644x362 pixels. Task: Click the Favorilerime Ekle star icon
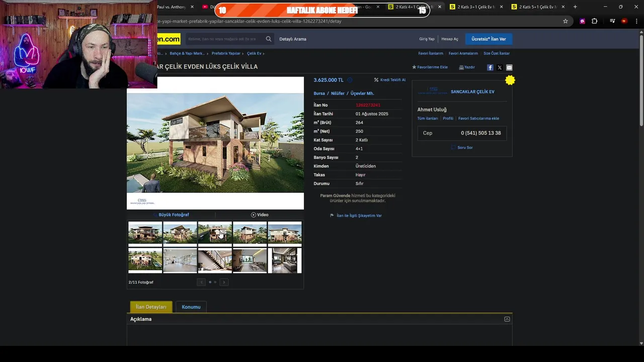tap(414, 67)
